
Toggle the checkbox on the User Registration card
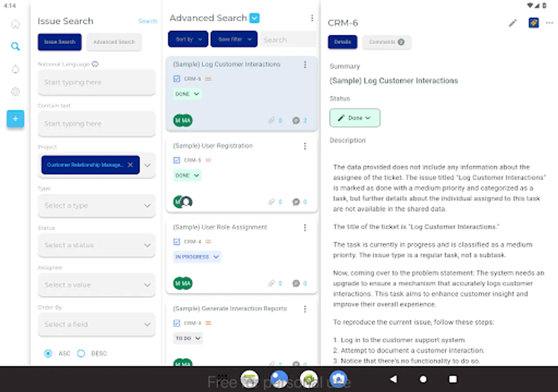coord(177,160)
